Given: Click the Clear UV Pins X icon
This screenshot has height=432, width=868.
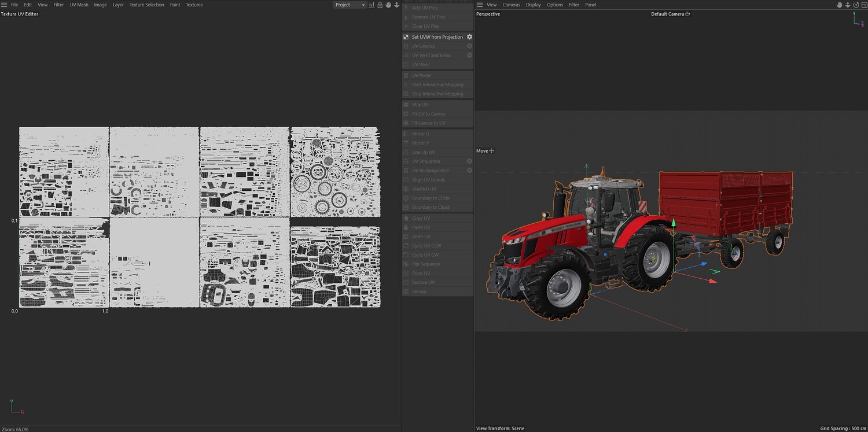Looking at the screenshot, I should pos(406,26).
